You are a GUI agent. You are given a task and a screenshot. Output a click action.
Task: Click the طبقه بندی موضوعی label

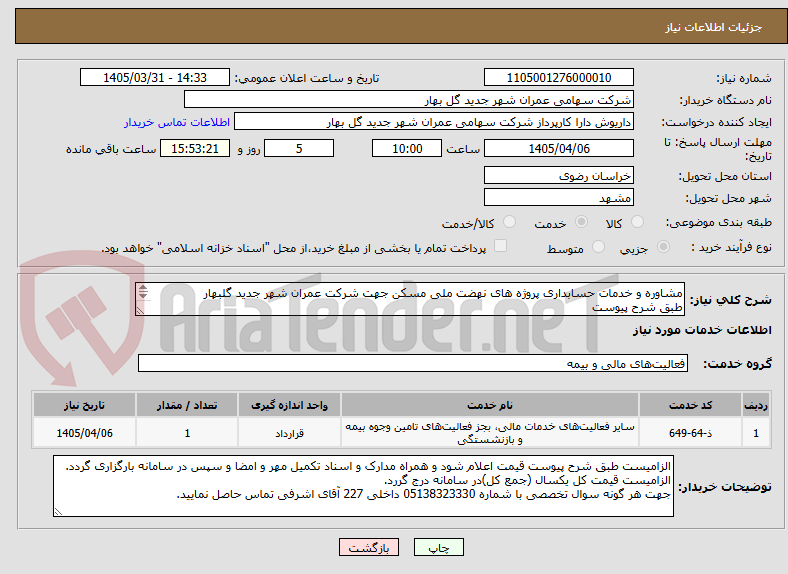(719, 222)
